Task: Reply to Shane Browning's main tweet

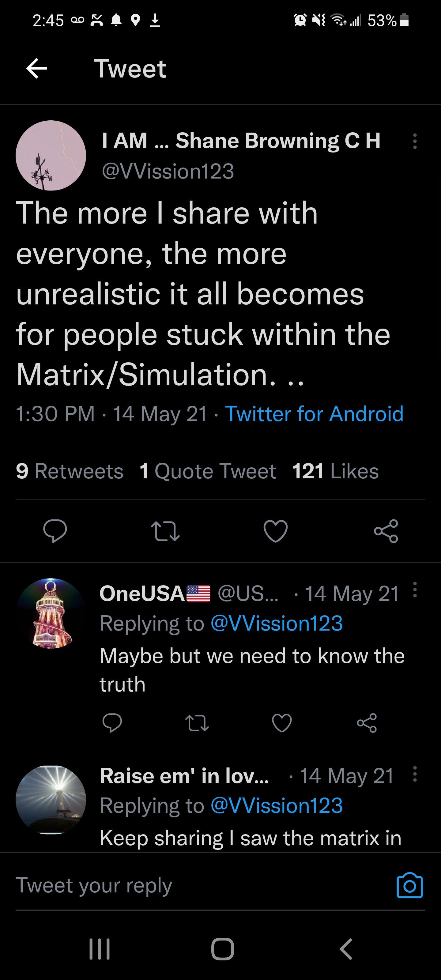Action: 55,531
